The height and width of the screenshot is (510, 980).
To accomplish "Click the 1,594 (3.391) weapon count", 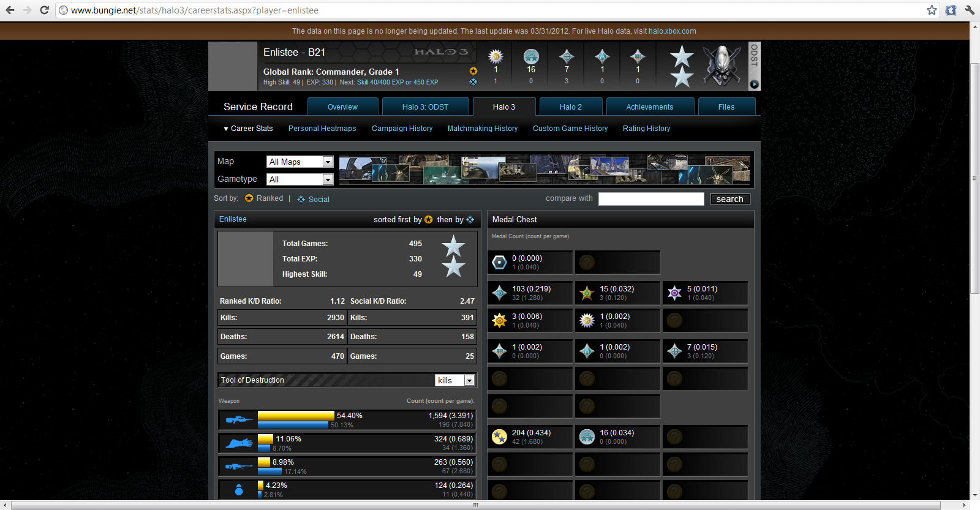I will (451, 416).
